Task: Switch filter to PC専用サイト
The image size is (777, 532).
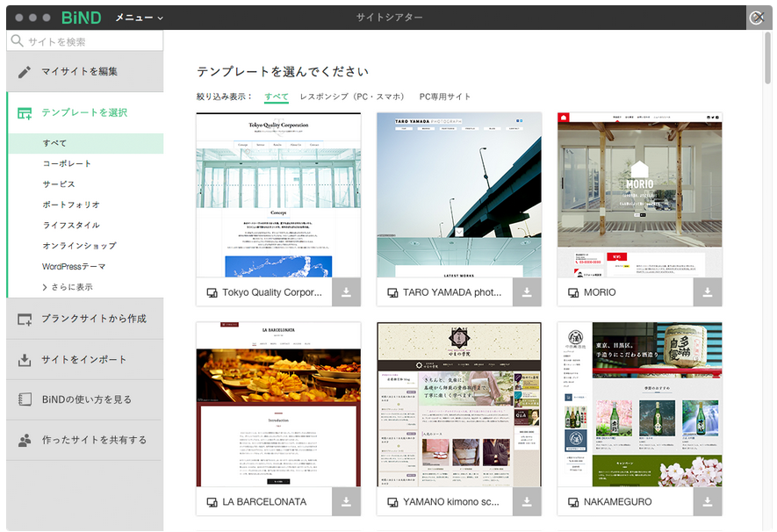Action: [445, 97]
